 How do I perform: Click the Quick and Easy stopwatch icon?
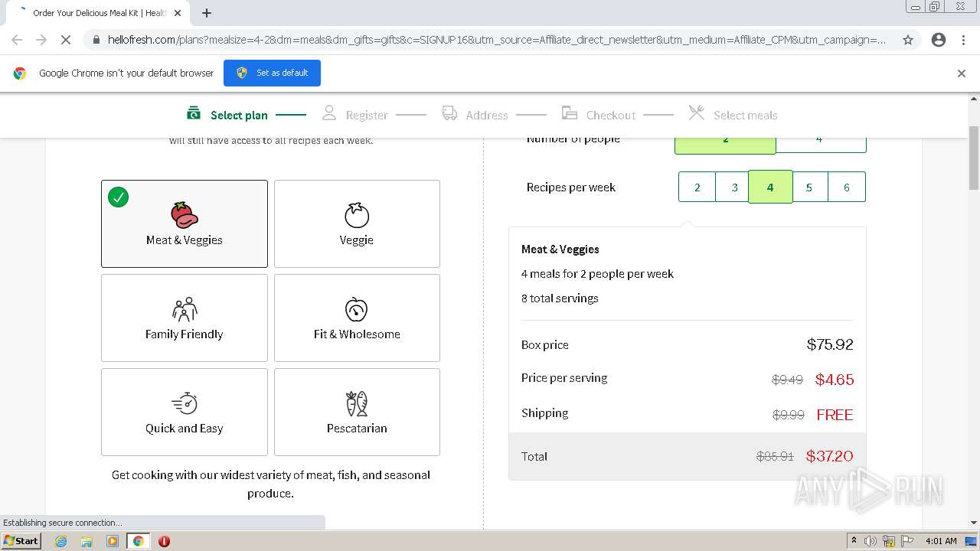click(185, 403)
